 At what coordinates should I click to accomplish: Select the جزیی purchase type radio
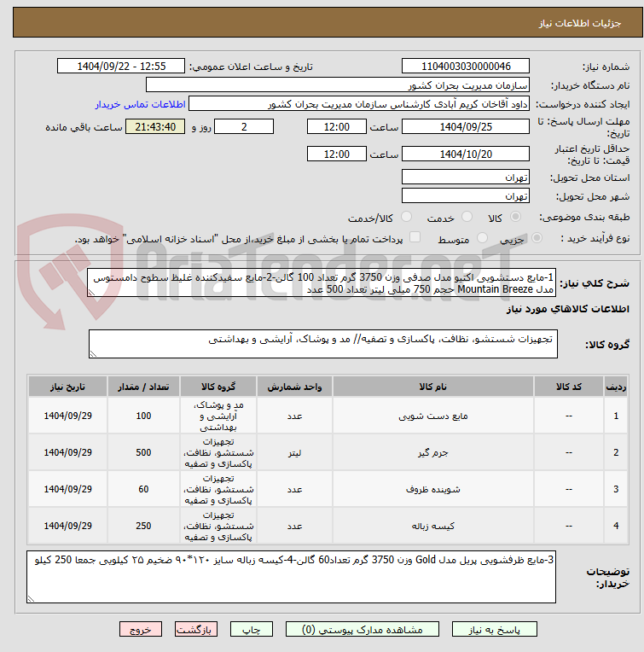[537, 238]
